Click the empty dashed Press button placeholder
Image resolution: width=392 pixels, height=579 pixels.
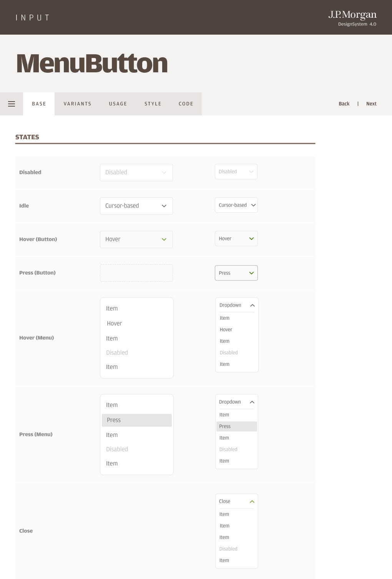136,273
